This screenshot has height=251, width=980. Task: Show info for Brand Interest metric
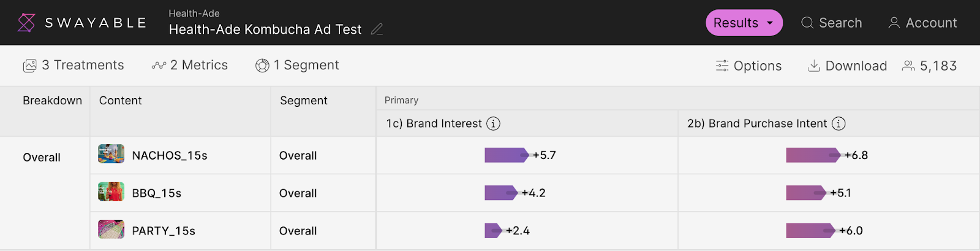click(x=493, y=123)
